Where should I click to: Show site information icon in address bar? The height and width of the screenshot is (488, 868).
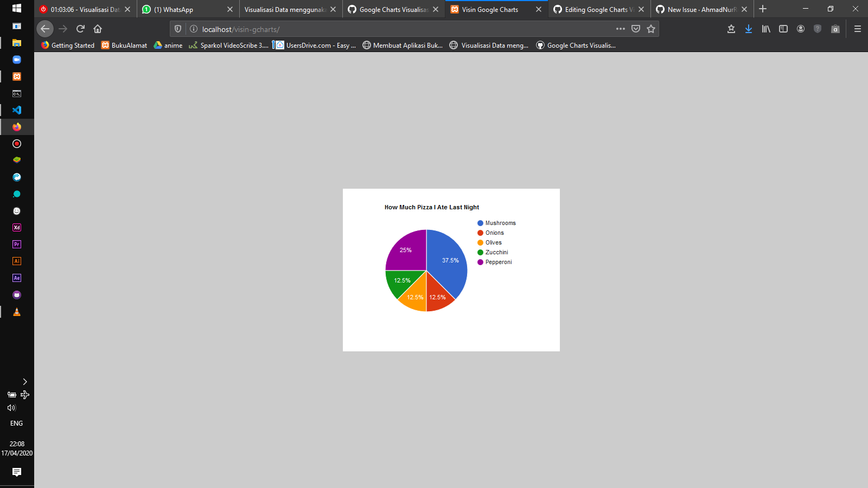point(194,29)
